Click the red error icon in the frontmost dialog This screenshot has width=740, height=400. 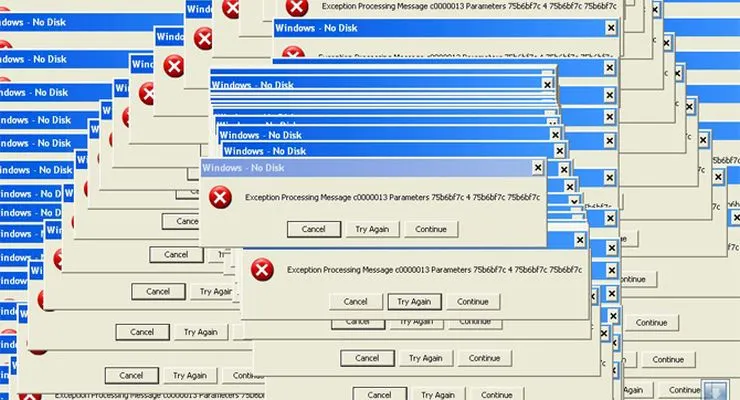tap(262, 270)
